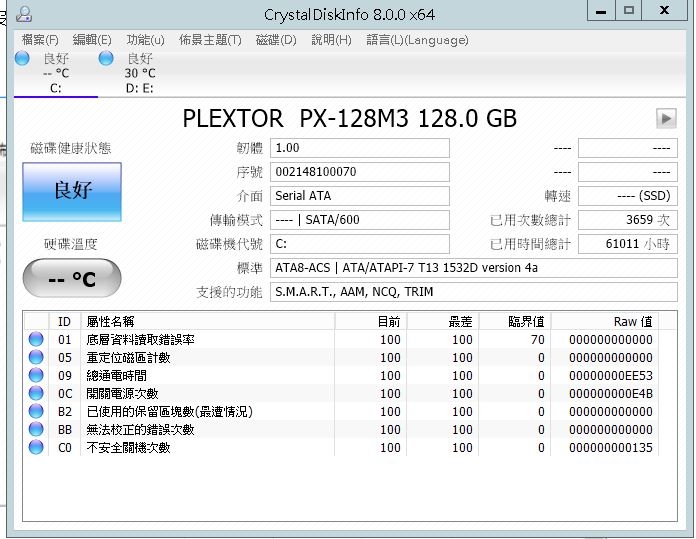Close the CrystalDiskInfo window
The width and height of the screenshot is (696, 539).
(664, 11)
